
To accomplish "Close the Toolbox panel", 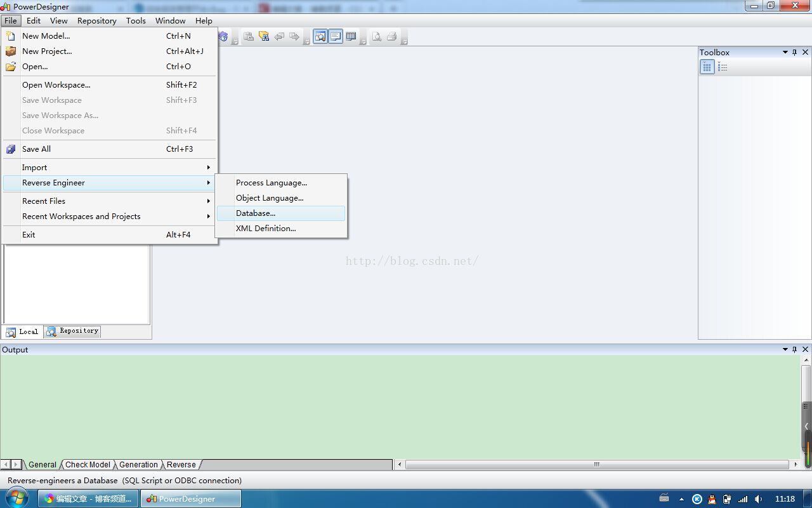I will (x=806, y=52).
